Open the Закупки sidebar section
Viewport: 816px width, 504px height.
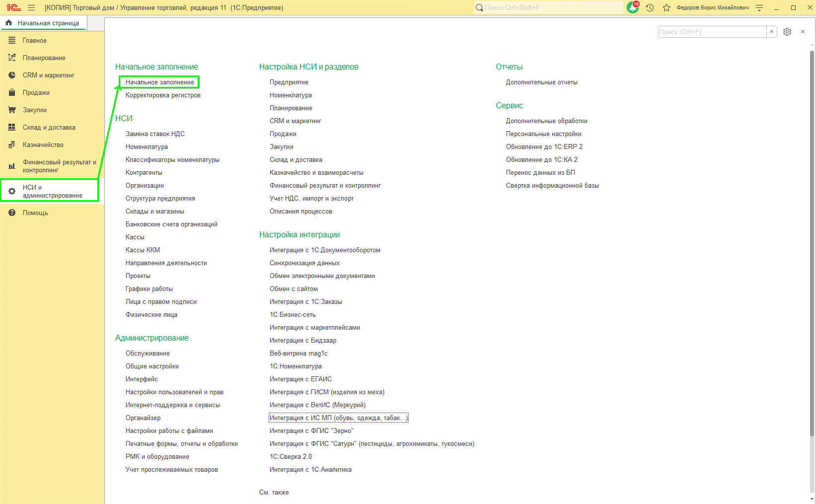click(34, 110)
